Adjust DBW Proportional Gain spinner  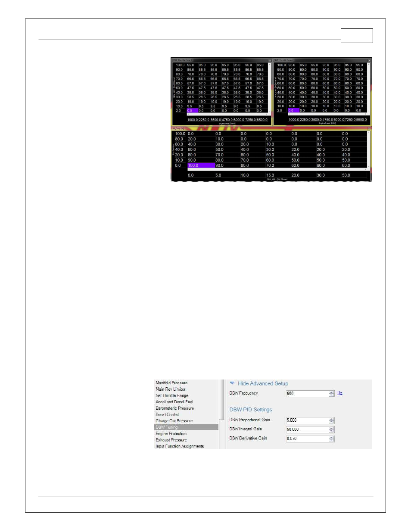(331, 420)
